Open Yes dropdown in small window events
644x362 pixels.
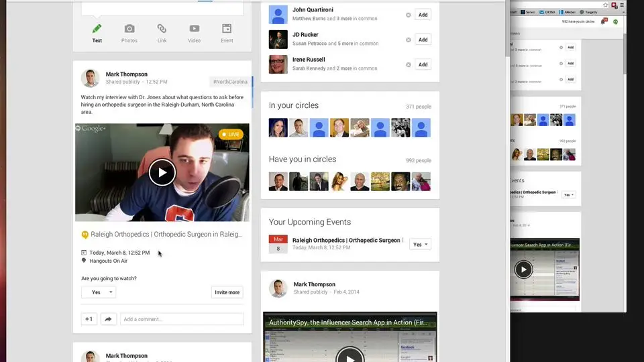[x=569, y=195]
